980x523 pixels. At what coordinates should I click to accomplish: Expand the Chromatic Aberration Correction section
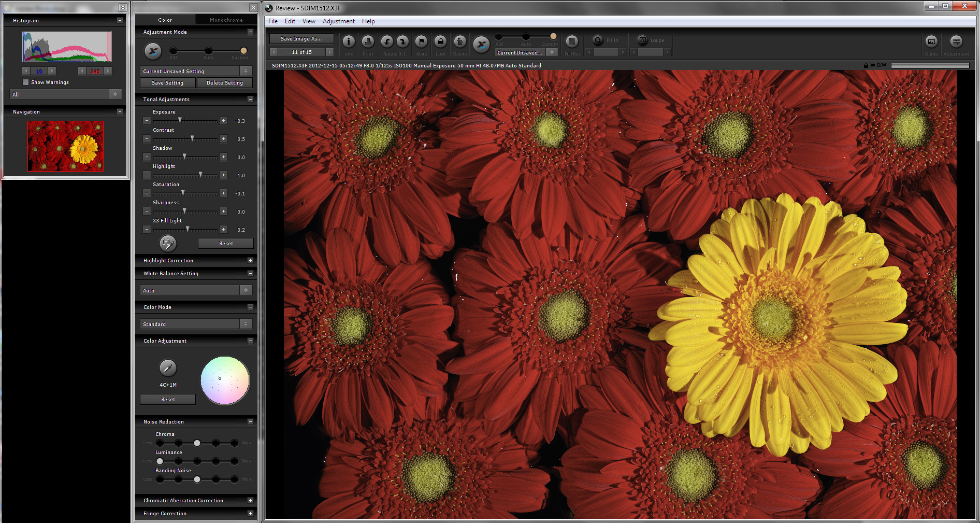(250, 501)
